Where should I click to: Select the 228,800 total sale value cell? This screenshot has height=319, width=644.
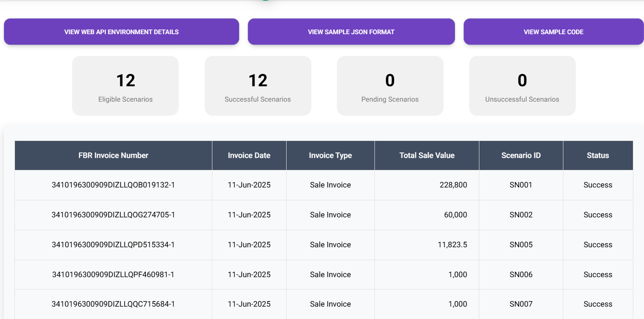point(453,185)
